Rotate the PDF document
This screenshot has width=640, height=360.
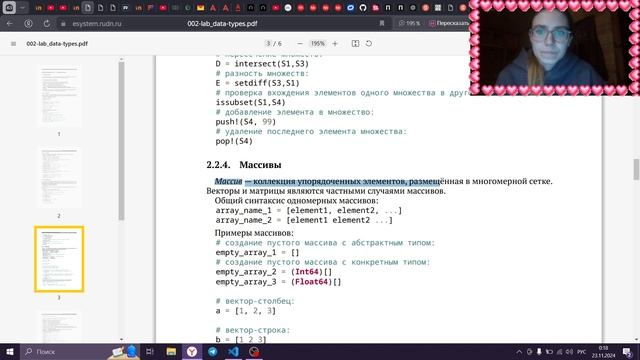click(x=369, y=43)
